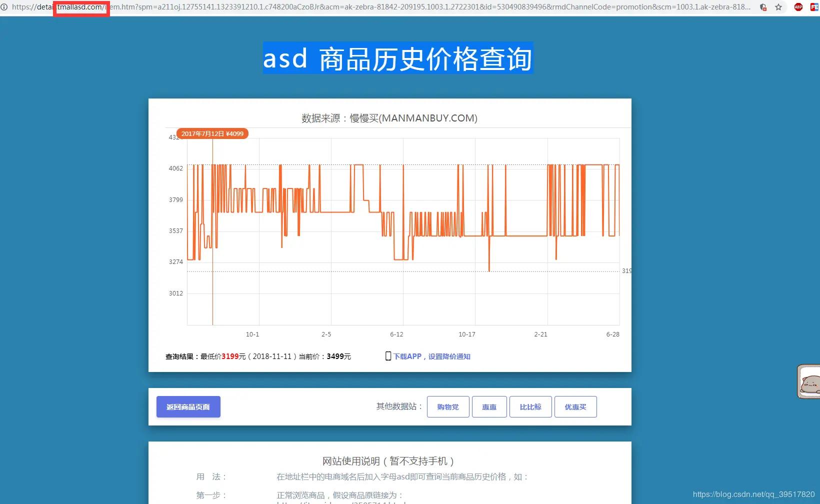Open the 比比鲸 data site
Viewport: 820px width, 504px height.
pyautogui.click(x=530, y=406)
